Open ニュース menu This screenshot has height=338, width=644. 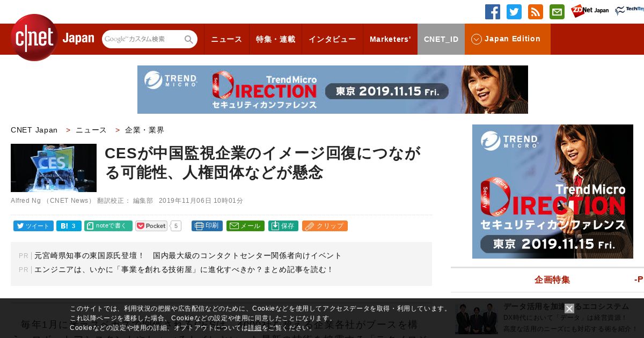(x=226, y=39)
